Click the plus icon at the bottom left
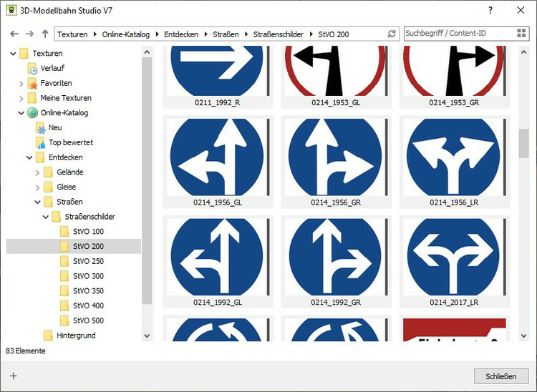537x392 pixels. (x=14, y=376)
